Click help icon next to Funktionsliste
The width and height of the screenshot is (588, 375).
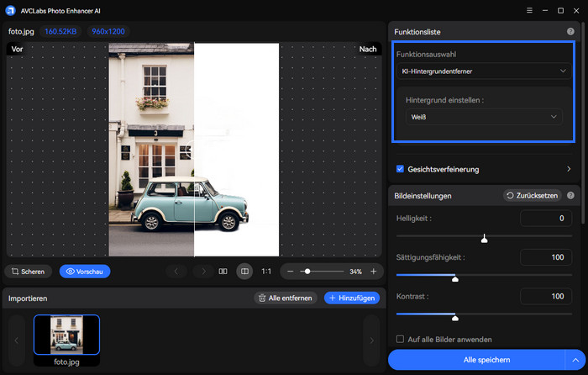pyautogui.click(x=570, y=31)
